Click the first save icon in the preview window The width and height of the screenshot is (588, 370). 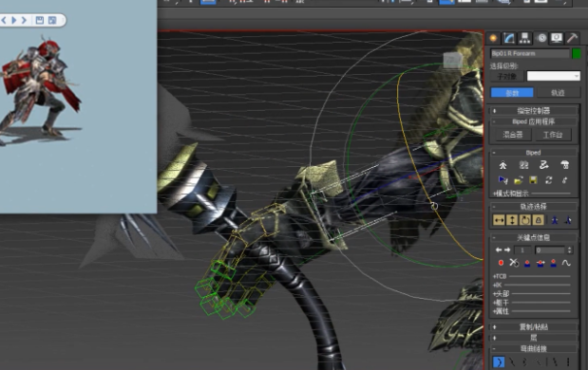click(x=40, y=20)
